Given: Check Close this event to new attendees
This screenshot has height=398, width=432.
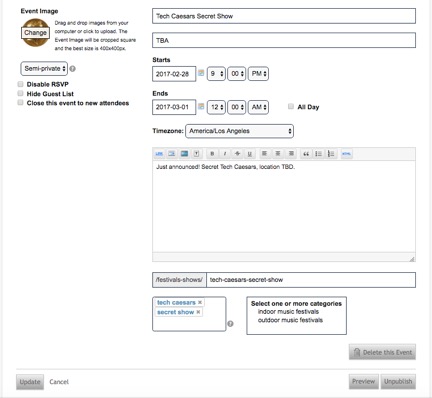Looking at the screenshot, I should pos(21,103).
